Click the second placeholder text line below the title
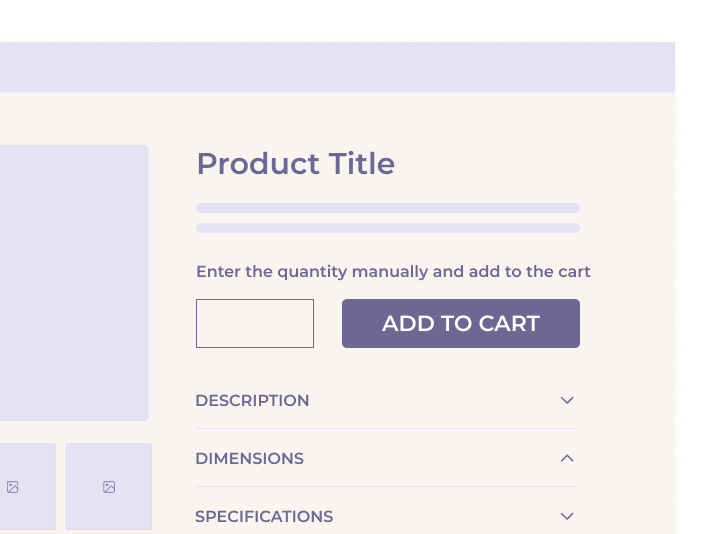Screen dimensions: 712x534 click(388, 228)
